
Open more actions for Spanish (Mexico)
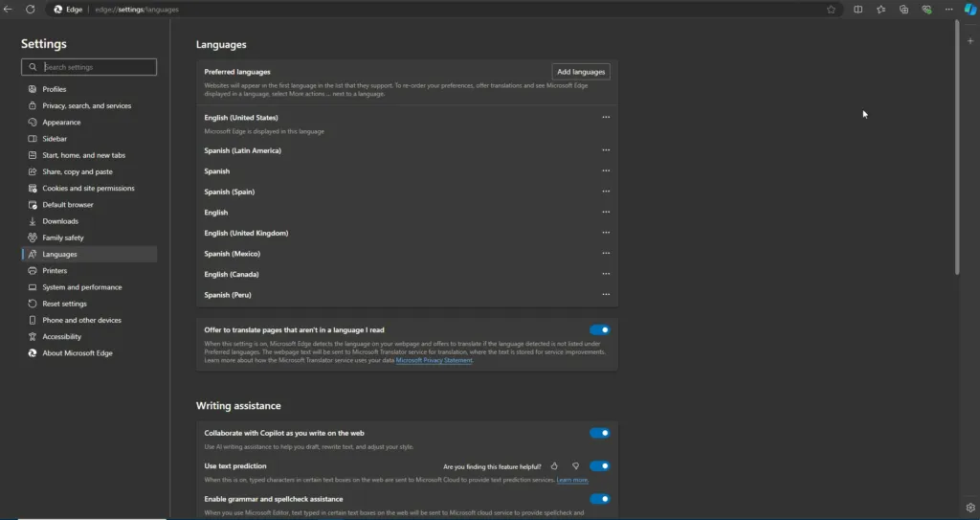coord(606,254)
